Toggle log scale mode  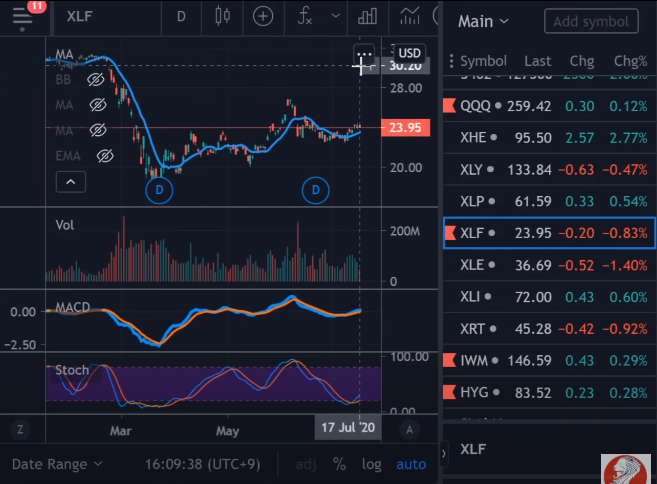pos(372,464)
